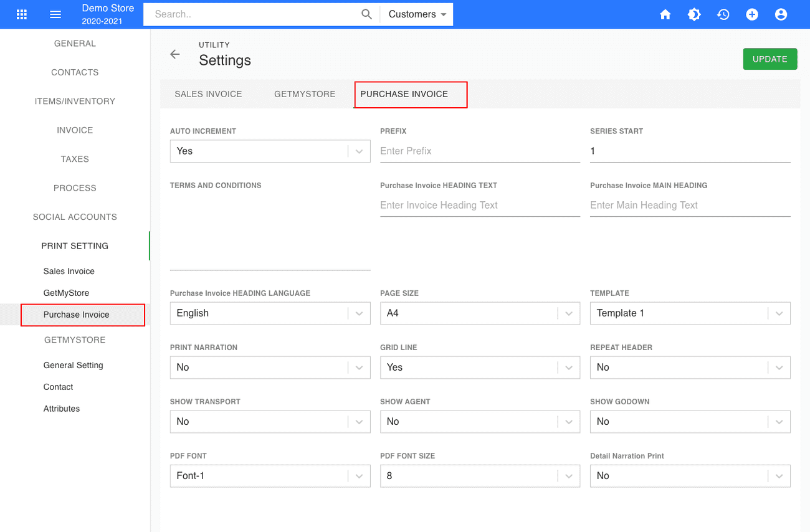
Task: Click the search magnifier icon
Action: click(366, 14)
